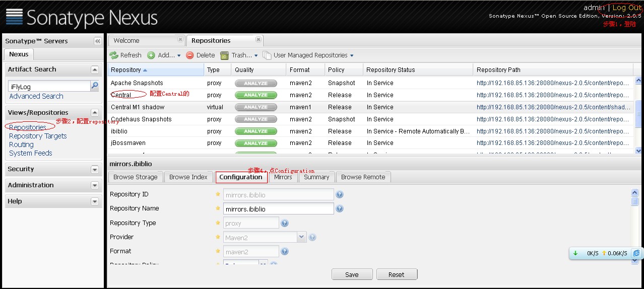Open User Managed Repositories dropdown
This screenshot has height=289, width=644.
pyautogui.click(x=308, y=55)
